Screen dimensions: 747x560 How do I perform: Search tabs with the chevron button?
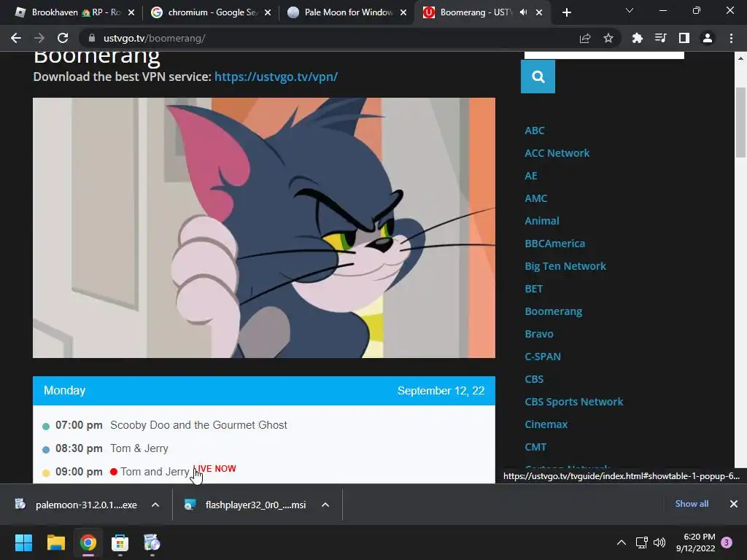coord(630,10)
